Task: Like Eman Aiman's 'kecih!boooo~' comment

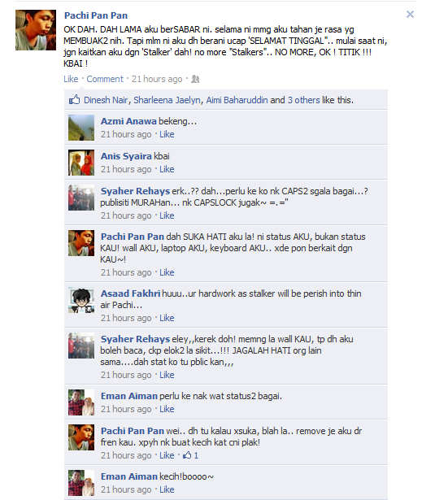Action: point(167,489)
